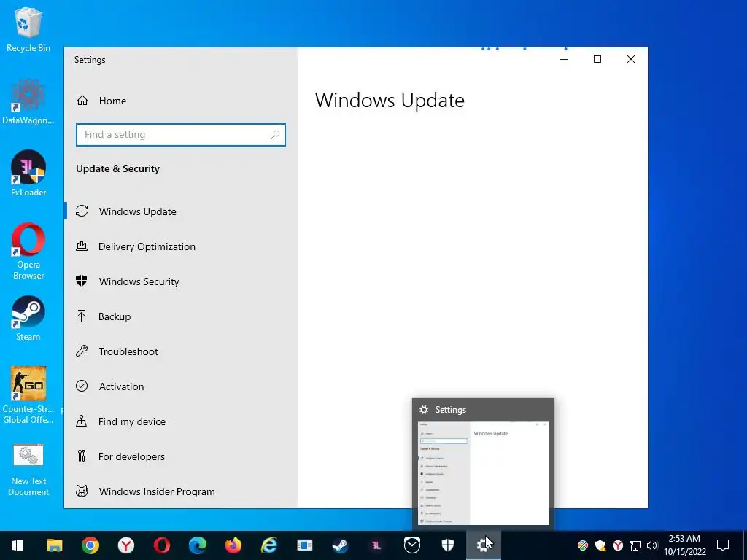747x560 pixels.
Task: Click the Settings gear taskbar button
Action: pos(484,545)
